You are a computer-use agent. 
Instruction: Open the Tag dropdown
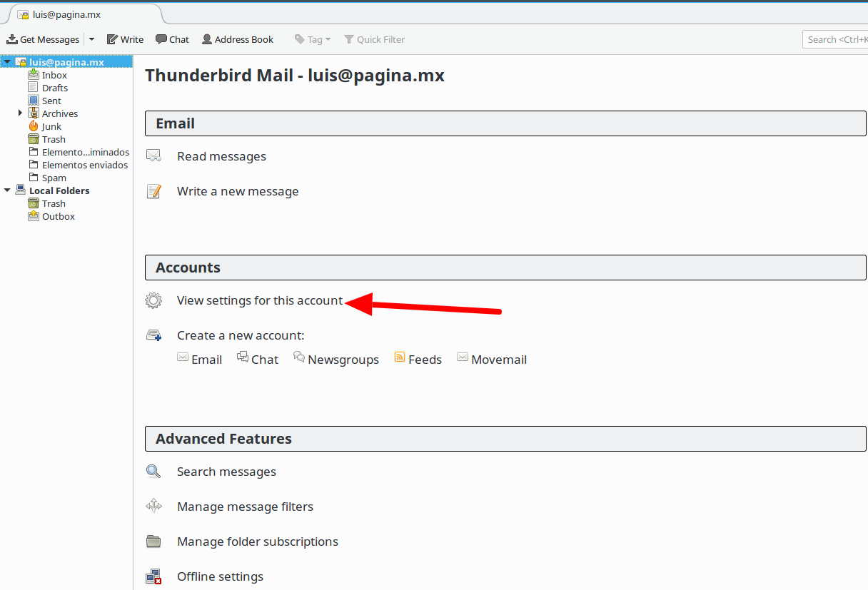313,39
